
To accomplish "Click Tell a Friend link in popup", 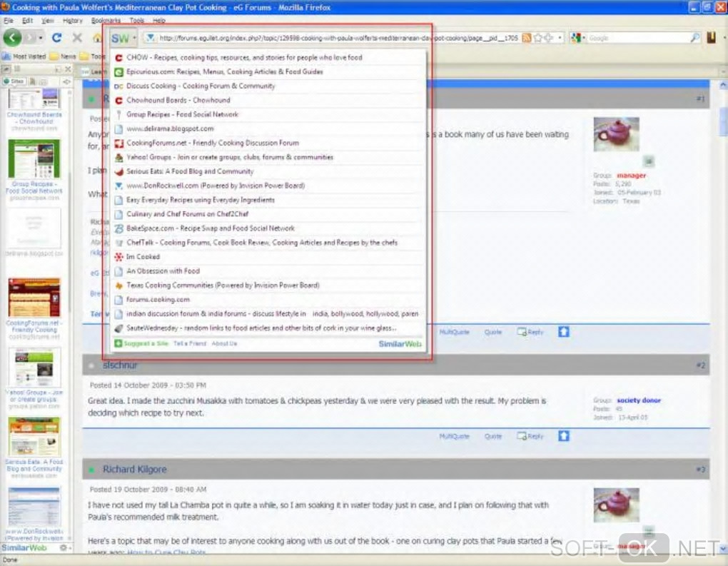I will [x=189, y=343].
